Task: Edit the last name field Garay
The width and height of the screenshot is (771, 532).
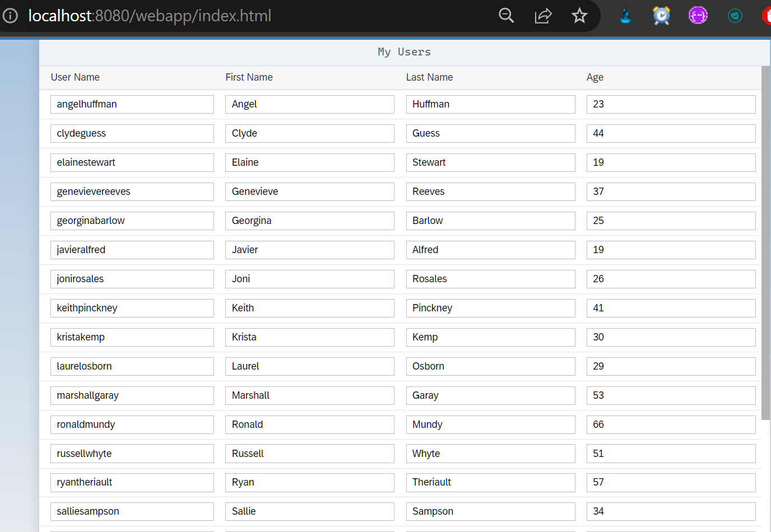Action: tap(491, 395)
